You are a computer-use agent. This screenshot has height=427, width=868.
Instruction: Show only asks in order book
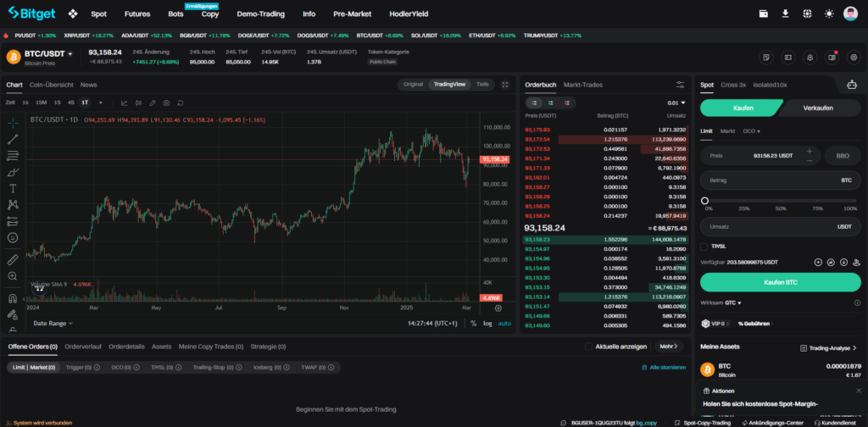pyautogui.click(x=567, y=103)
